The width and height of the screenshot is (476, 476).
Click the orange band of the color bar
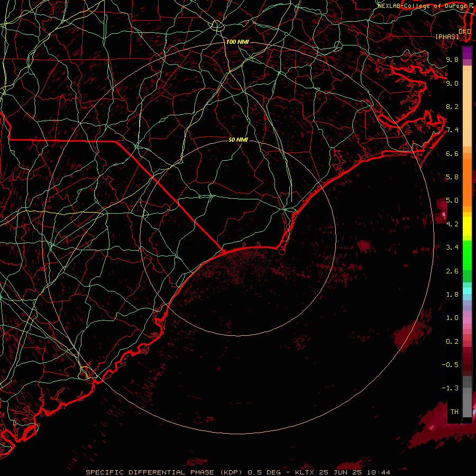(467, 183)
